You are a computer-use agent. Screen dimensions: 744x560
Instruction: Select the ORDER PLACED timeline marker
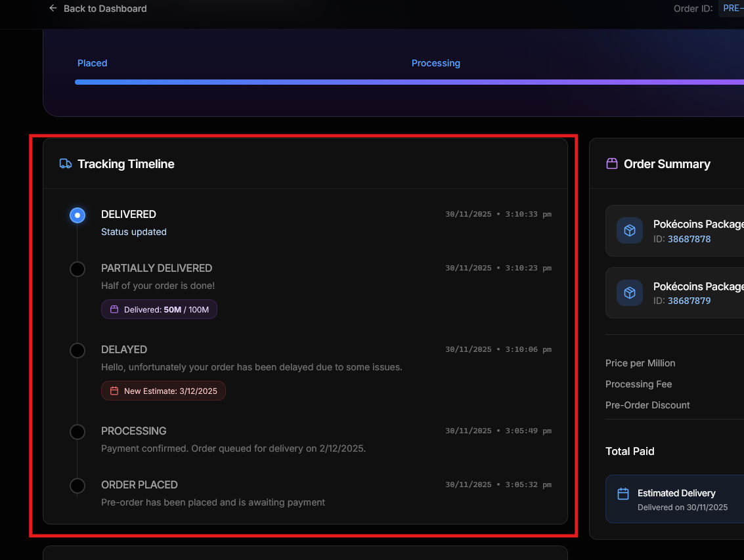pyautogui.click(x=77, y=486)
